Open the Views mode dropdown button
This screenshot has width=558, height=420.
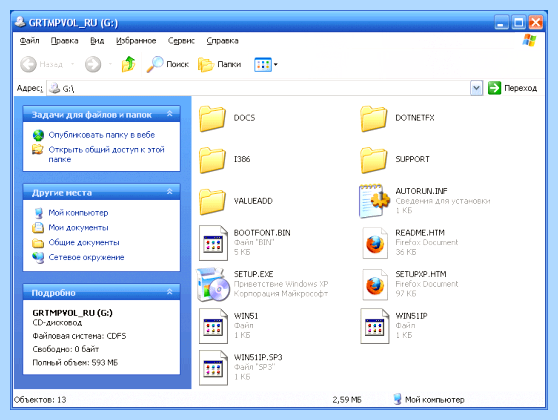(266, 64)
